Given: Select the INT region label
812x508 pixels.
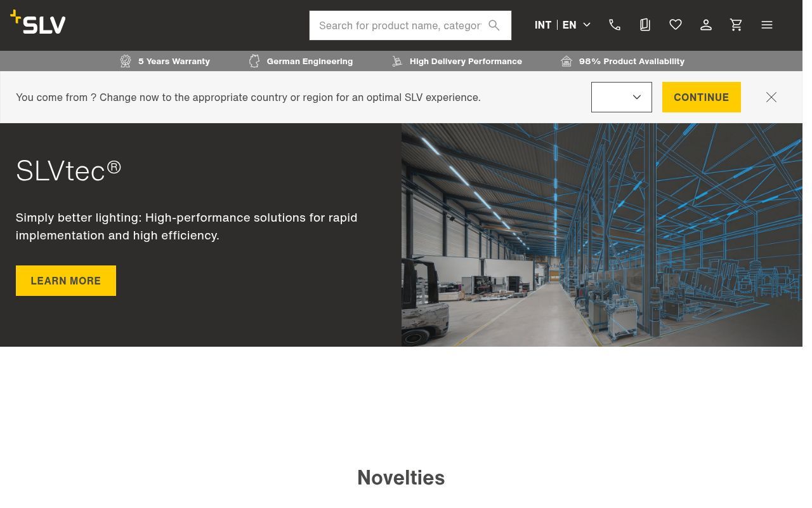Looking at the screenshot, I should click(x=543, y=25).
